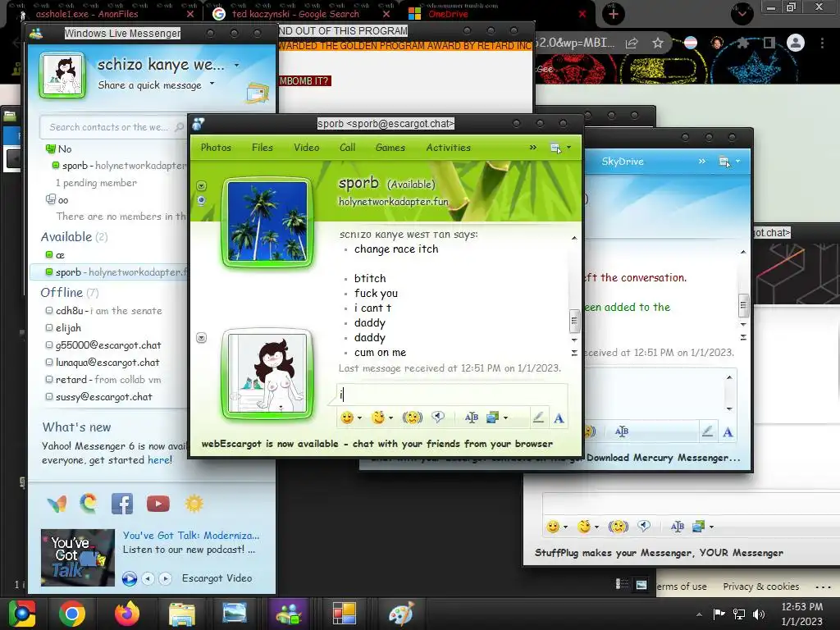
Task: Click search magnifier in contacts search box
Action: [x=180, y=127]
